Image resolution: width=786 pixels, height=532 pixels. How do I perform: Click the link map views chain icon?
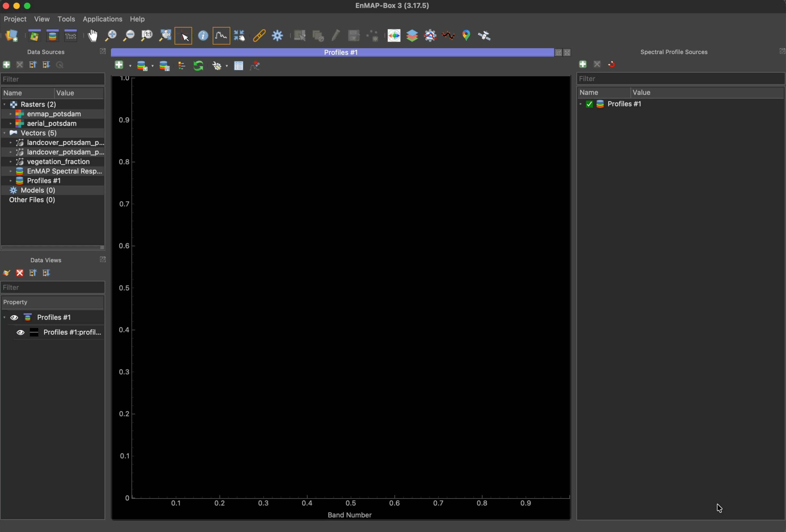[259, 36]
